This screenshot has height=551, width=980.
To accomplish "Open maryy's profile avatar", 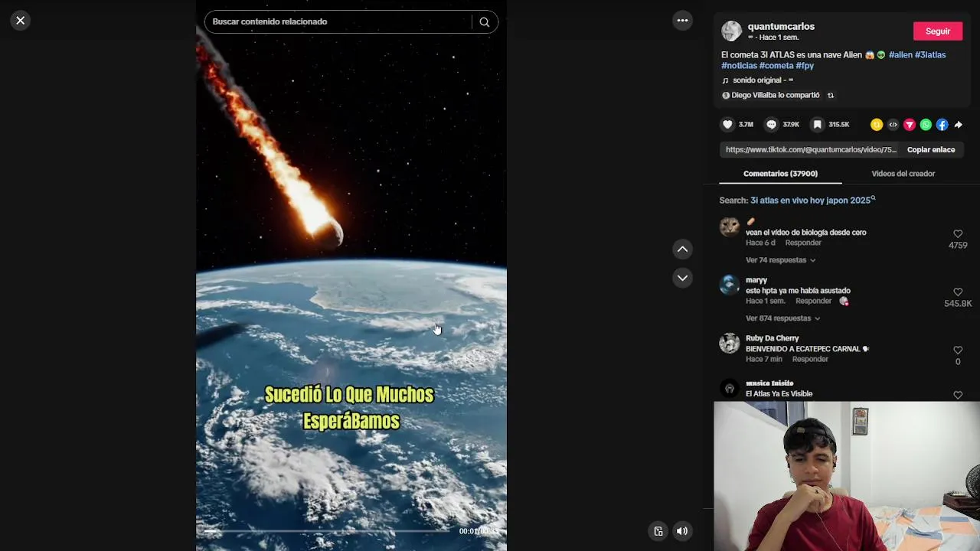I will (x=730, y=285).
